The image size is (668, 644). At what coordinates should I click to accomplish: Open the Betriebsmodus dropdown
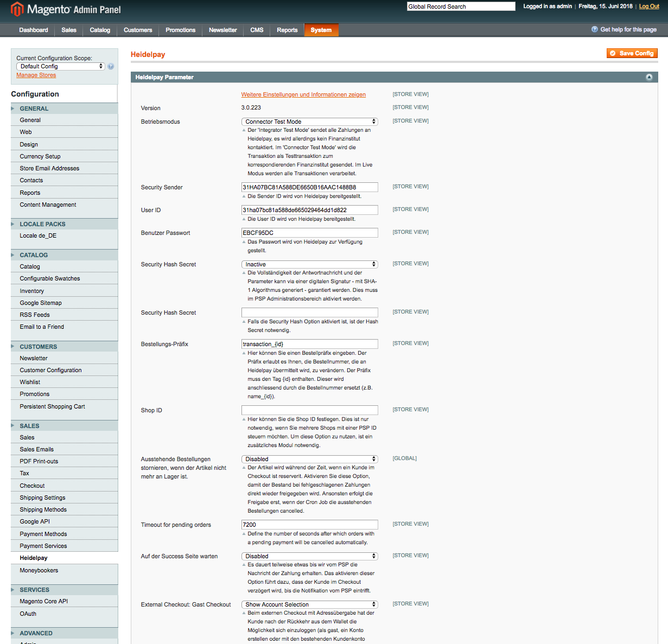[309, 122]
